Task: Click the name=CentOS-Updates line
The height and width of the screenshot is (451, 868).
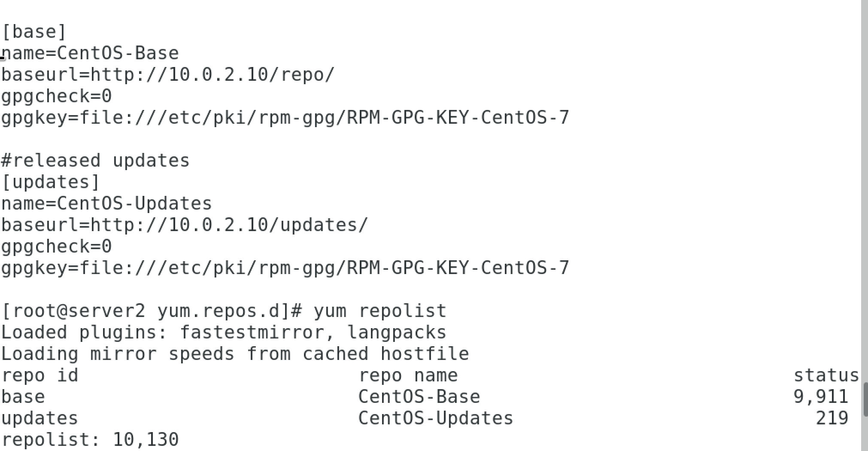Action: 106,204
